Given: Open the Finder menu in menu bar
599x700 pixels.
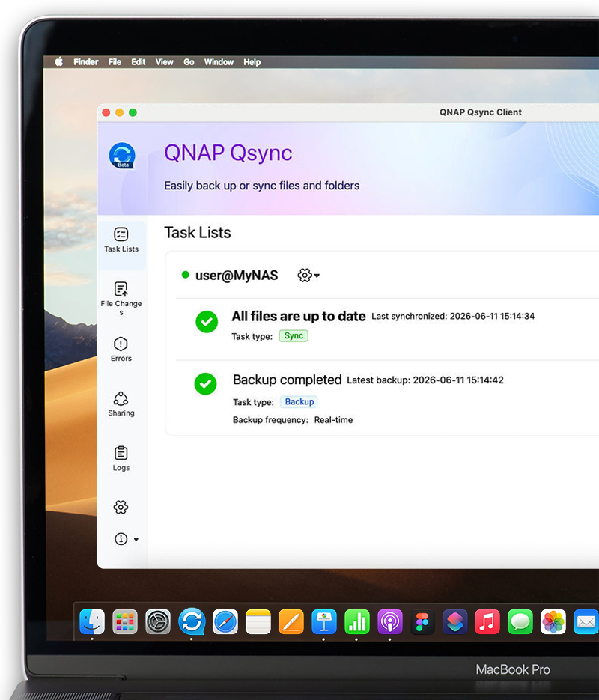Looking at the screenshot, I should (85, 61).
